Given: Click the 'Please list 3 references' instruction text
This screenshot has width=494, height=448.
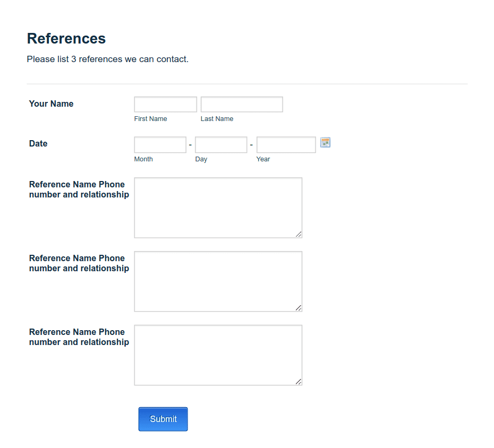Looking at the screenshot, I should coord(107,59).
